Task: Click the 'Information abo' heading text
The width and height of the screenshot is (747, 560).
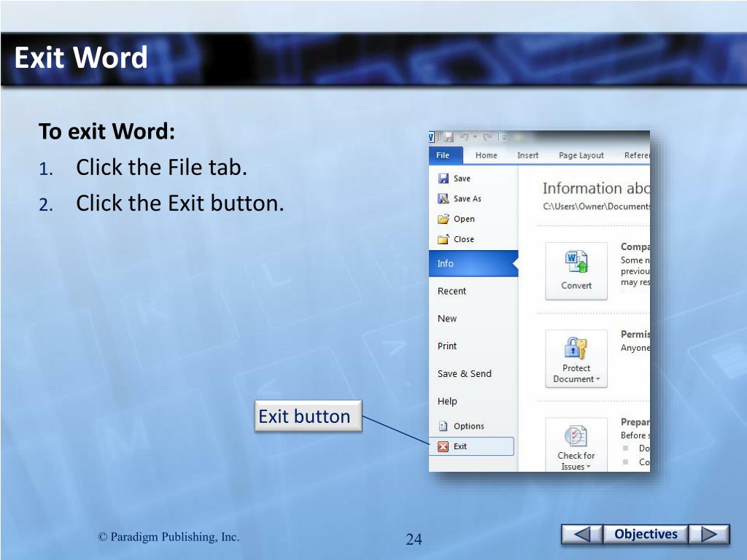Action: tap(596, 188)
